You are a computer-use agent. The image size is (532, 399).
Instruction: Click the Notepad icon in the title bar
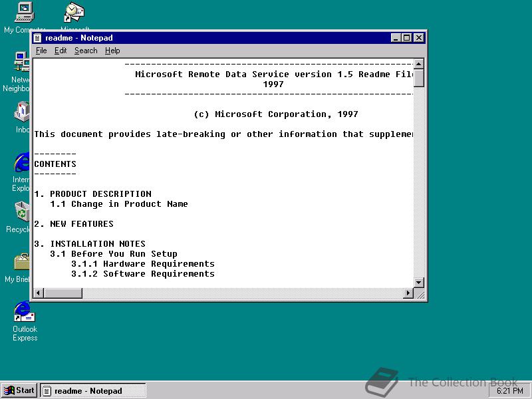tap(38, 38)
